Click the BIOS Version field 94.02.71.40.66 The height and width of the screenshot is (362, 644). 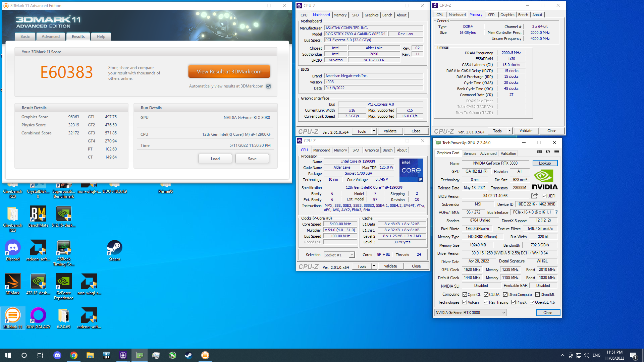pyautogui.click(x=495, y=196)
